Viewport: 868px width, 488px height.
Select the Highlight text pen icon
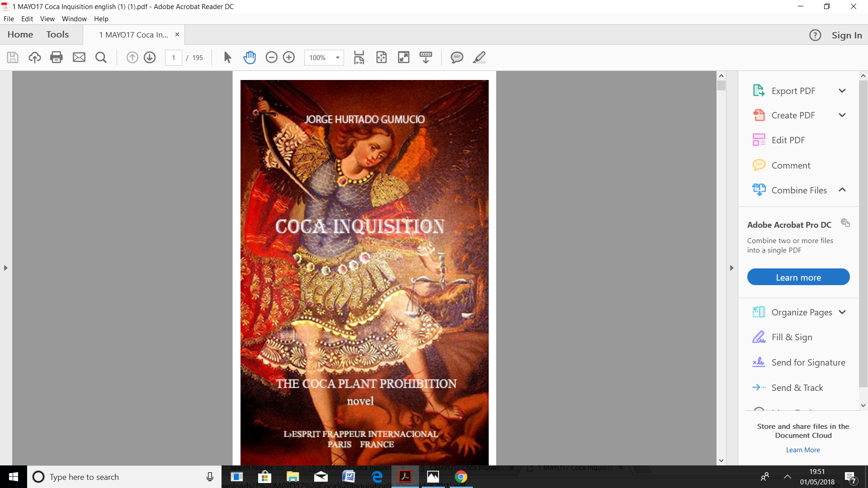[x=479, y=57]
